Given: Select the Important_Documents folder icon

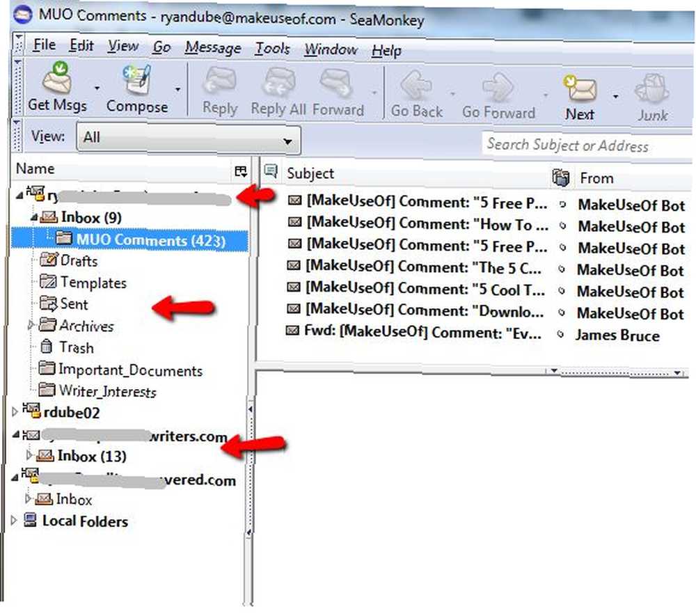Looking at the screenshot, I should click(46, 368).
